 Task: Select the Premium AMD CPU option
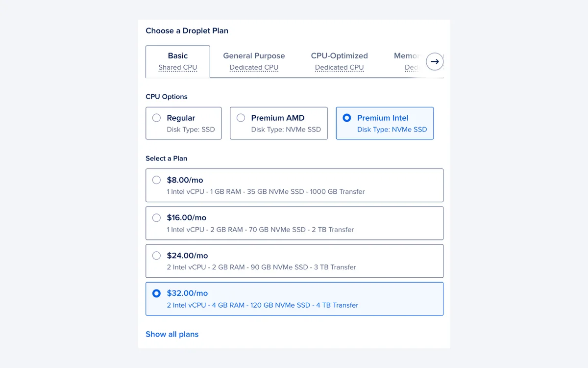click(x=278, y=123)
